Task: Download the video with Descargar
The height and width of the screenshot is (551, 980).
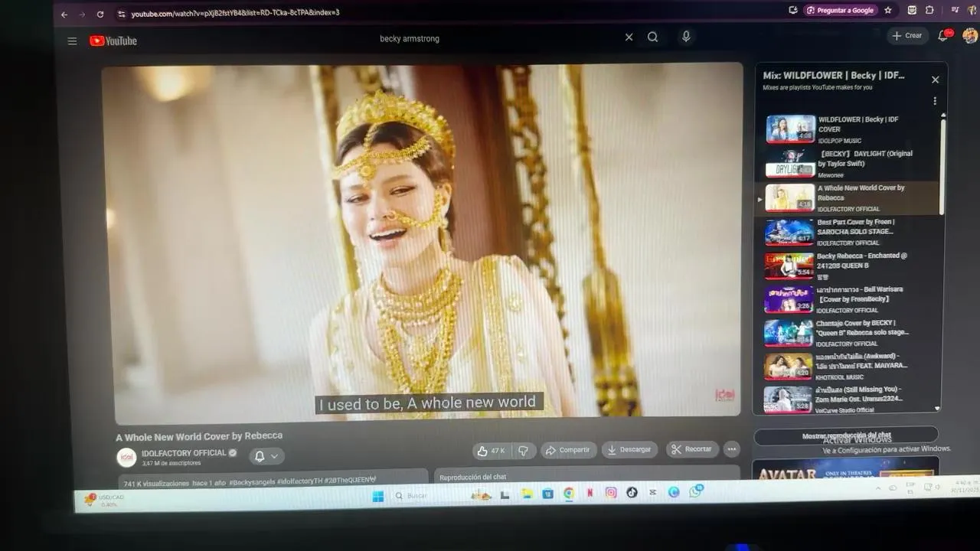Action: click(x=629, y=449)
